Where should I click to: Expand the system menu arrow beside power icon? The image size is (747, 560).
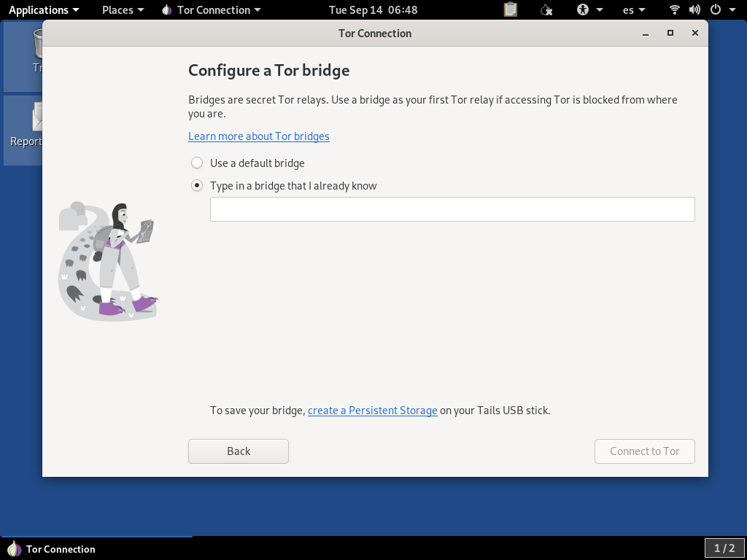(x=732, y=9)
